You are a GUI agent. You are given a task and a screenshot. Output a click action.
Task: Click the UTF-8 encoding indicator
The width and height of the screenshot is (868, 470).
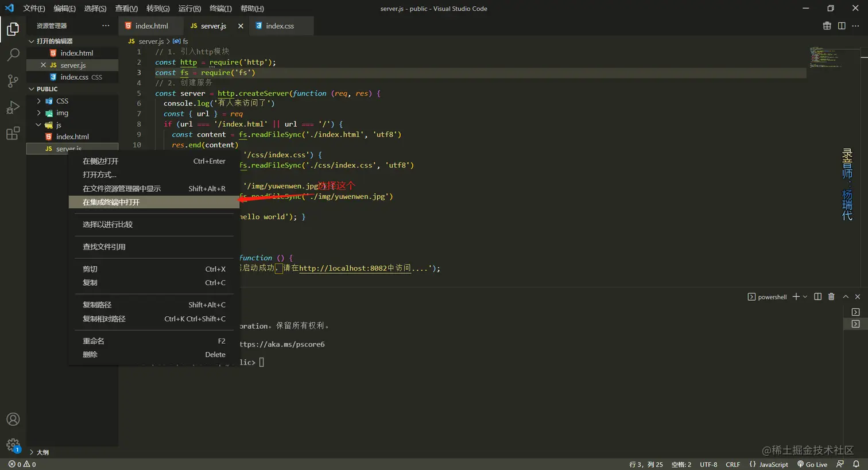(708, 464)
